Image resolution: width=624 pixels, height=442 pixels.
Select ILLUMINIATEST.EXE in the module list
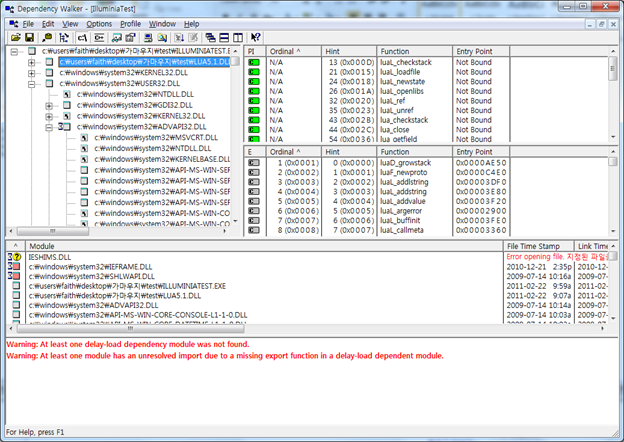point(306,286)
